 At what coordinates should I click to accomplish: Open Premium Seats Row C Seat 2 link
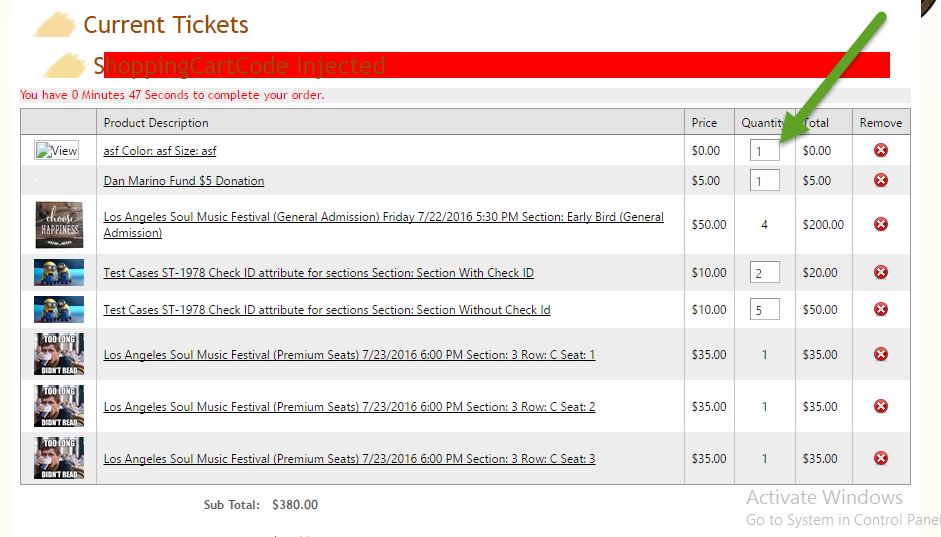tap(349, 407)
